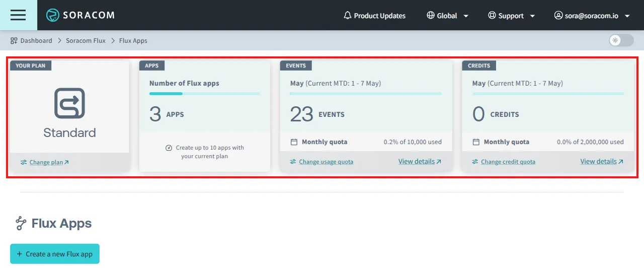The width and height of the screenshot is (644, 268).
Task: Click the user account avatar icon
Action: [x=558, y=15]
